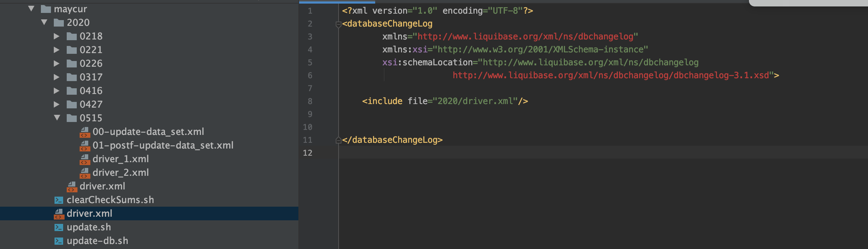Click the maycur folder icon
This screenshot has width=868, height=249.
click(x=46, y=9)
